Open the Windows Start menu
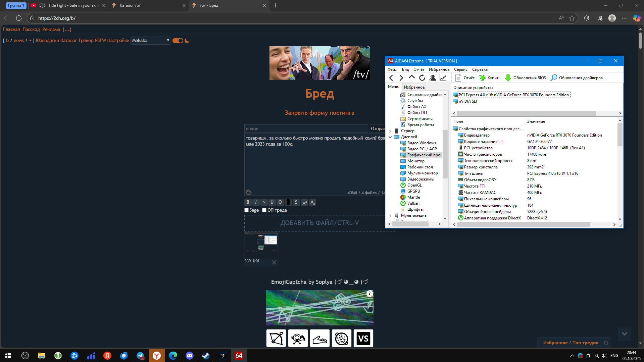Viewport: 644px width, 362px height. [8, 355]
